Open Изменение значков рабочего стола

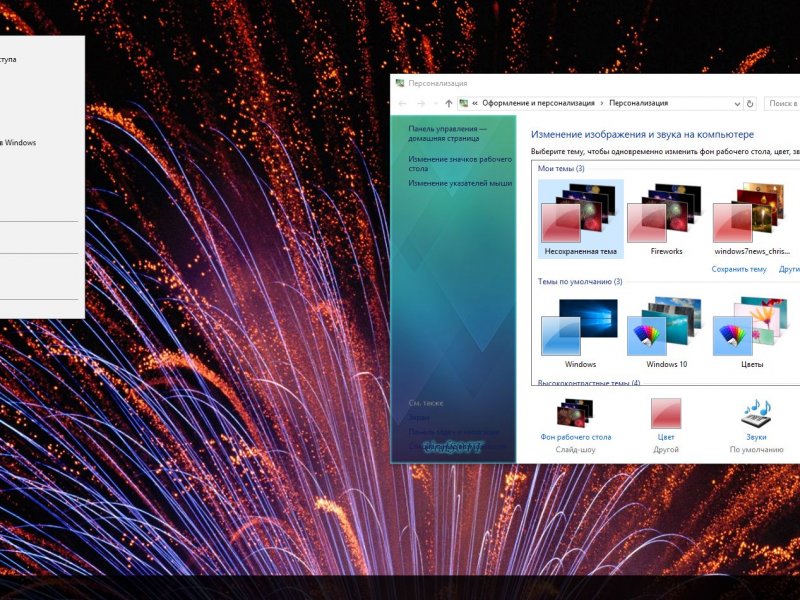pyautogui.click(x=460, y=164)
